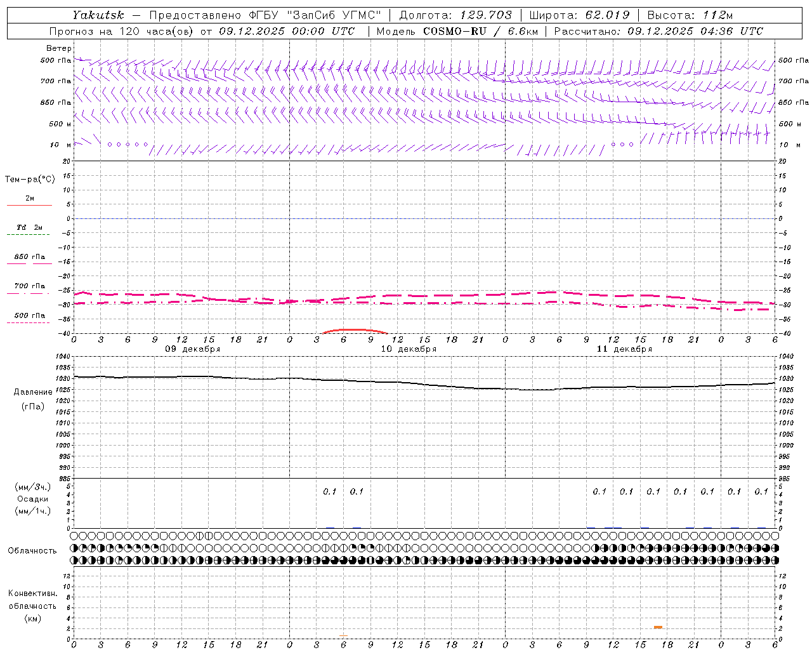
Task: Click the '(км)' convective height unit label
Action: pyautogui.click(x=32, y=618)
